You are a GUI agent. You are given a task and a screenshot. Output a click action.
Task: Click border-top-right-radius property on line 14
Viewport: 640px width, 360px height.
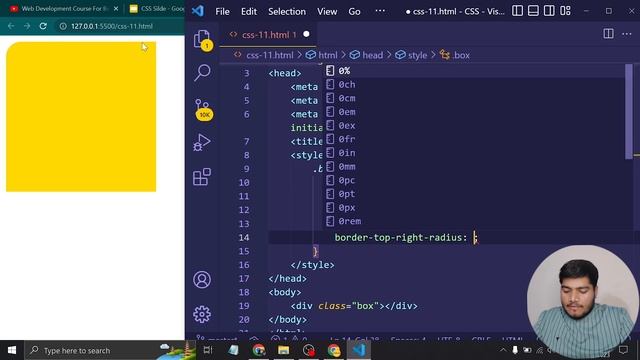pos(398,238)
